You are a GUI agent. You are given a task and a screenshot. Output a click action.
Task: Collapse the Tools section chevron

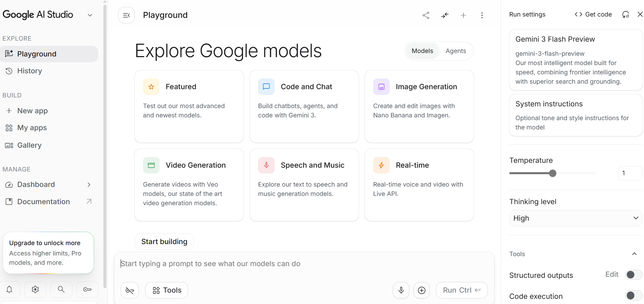pyautogui.click(x=634, y=254)
